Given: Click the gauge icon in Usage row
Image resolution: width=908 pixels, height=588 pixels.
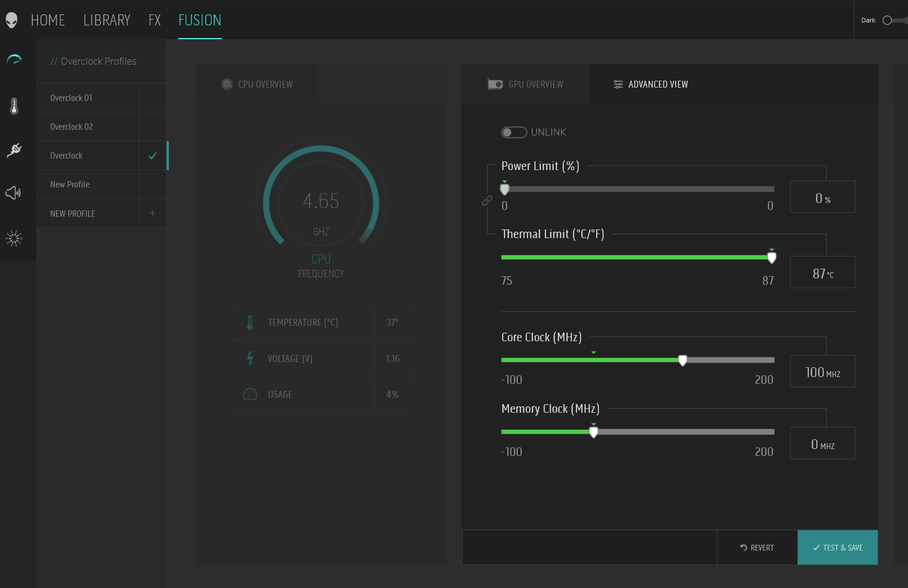Looking at the screenshot, I should 250,394.
